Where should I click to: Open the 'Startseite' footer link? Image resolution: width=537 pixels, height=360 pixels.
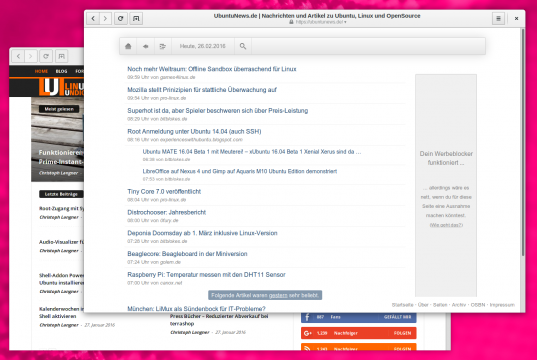point(402,305)
